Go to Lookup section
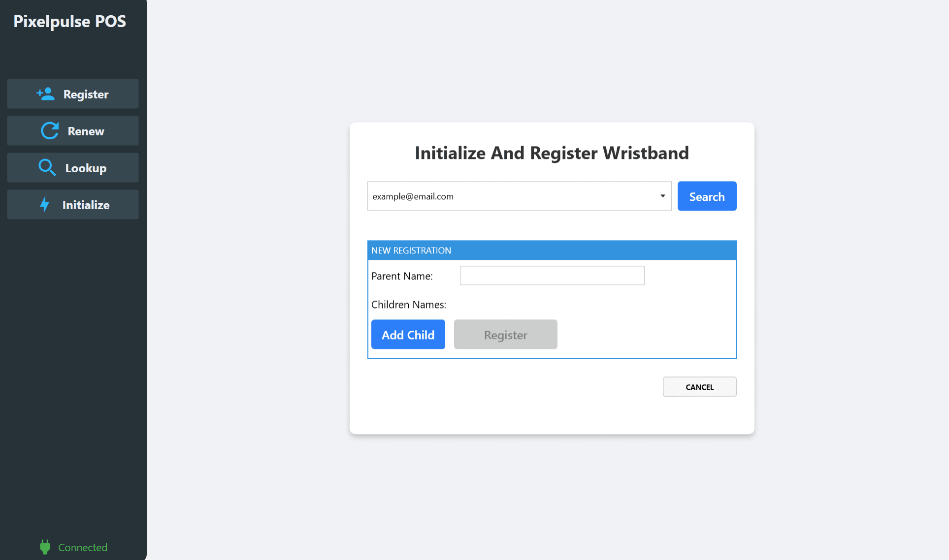This screenshot has height=560, width=949. (73, 168)
